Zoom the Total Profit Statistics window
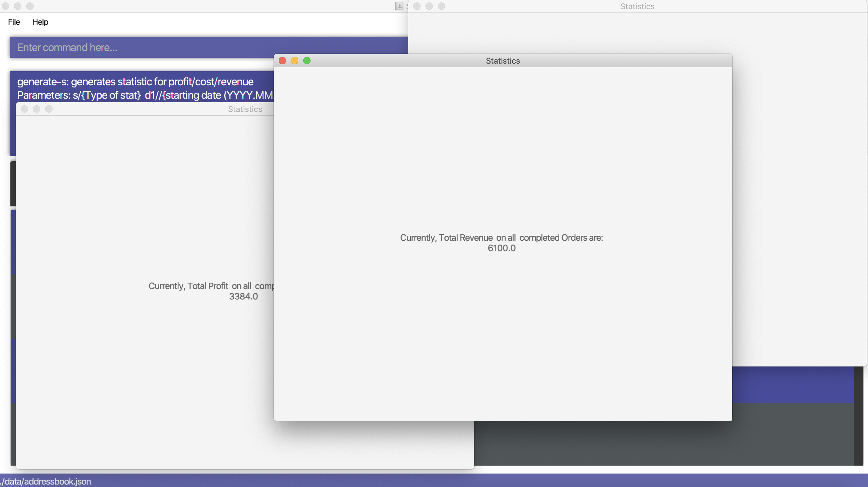This screenshot has width=868, height=487. (49, 109)
